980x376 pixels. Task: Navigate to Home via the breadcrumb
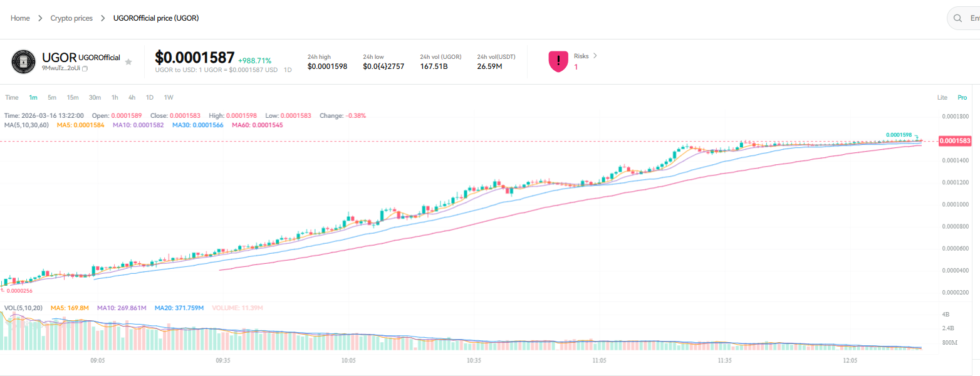tap(19, 18)
